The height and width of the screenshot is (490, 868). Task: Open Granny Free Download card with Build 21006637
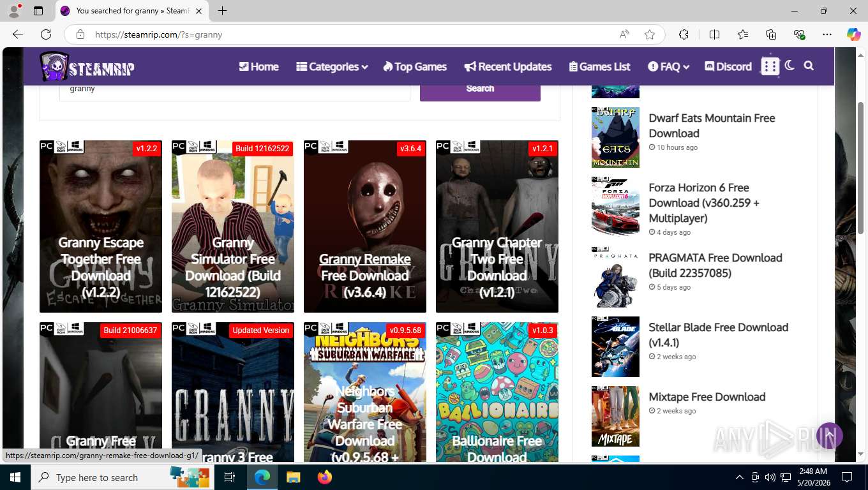[x=101, y=392]
